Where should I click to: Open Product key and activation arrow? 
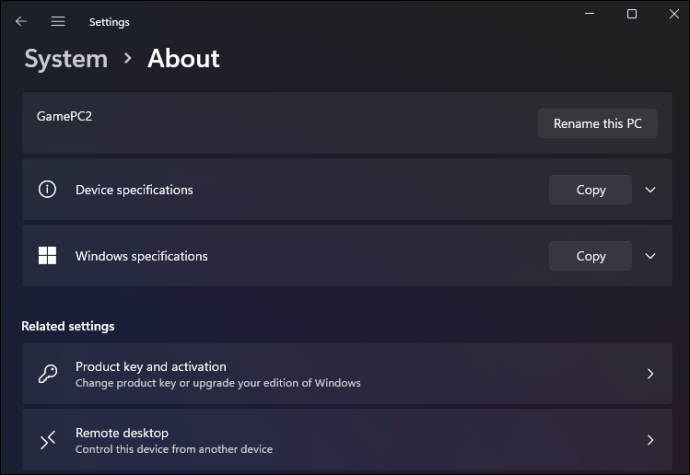tap(650, 374)
